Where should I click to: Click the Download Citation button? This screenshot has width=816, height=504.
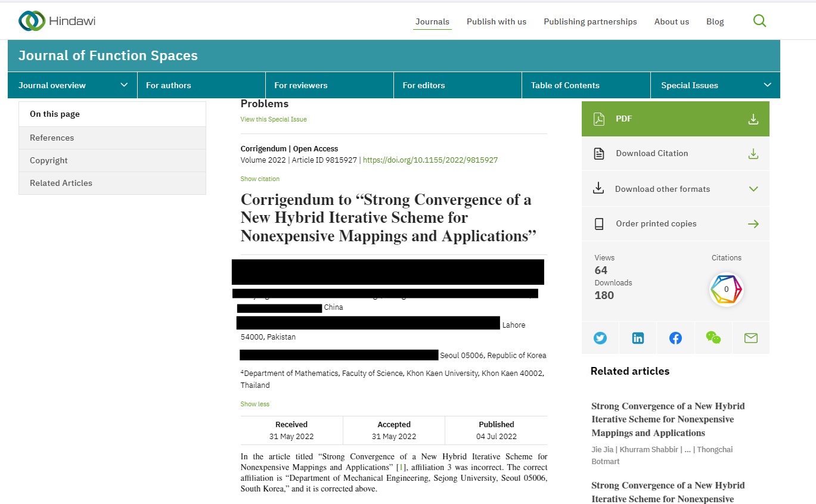[675, 154]
